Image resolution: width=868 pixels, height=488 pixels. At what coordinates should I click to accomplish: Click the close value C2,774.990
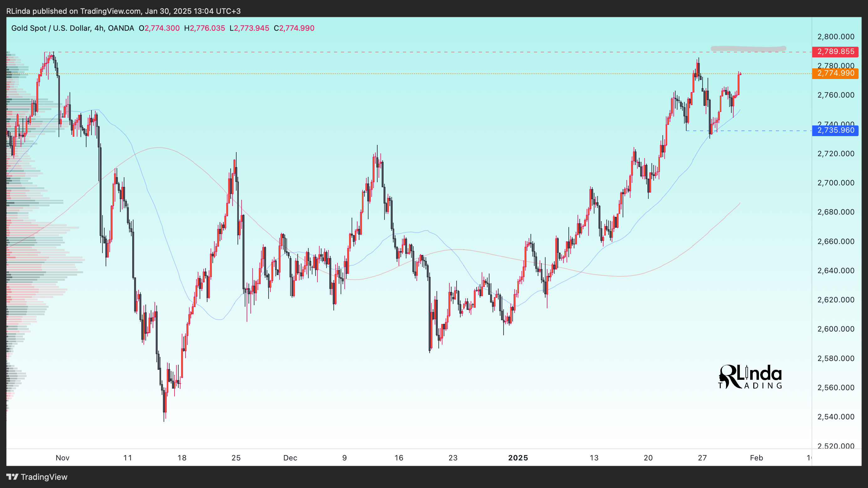[294, 28]
